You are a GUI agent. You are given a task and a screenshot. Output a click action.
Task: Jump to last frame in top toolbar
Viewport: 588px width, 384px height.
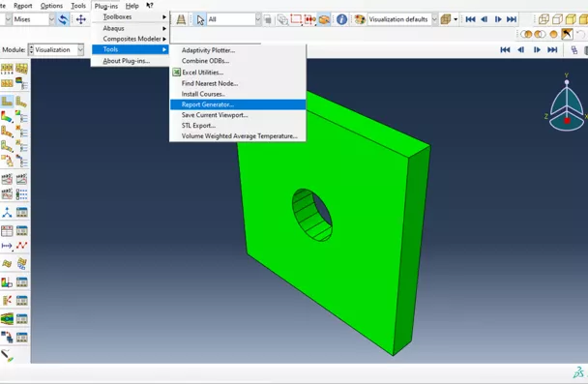pyautogui.click(x=512, y=19)
